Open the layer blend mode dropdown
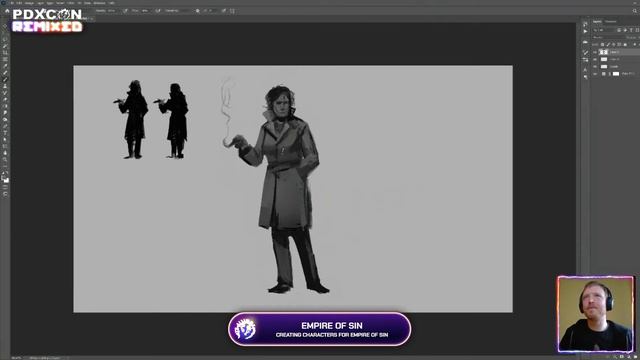The image size is (640, 360). (x=609, y=38)
